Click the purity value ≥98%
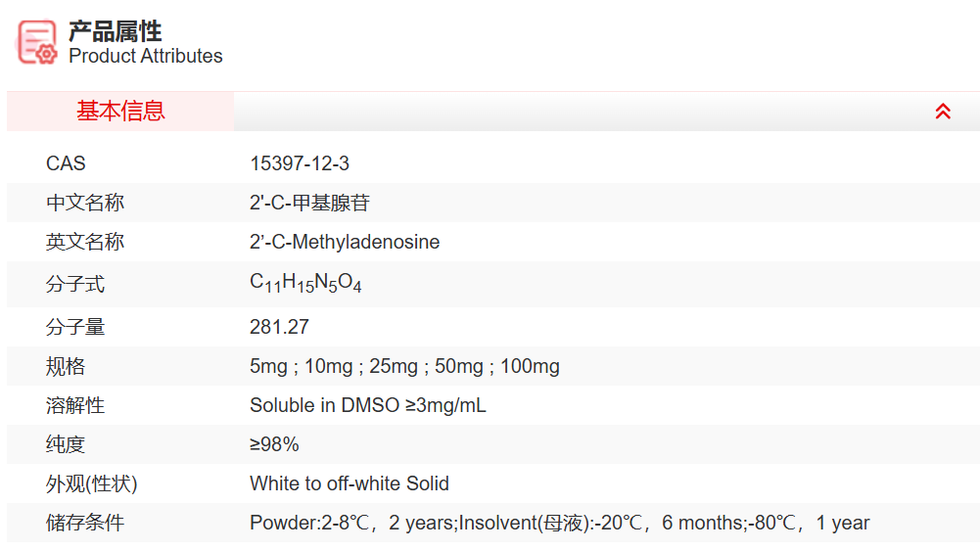980x551 pixels. click(274, 444)
